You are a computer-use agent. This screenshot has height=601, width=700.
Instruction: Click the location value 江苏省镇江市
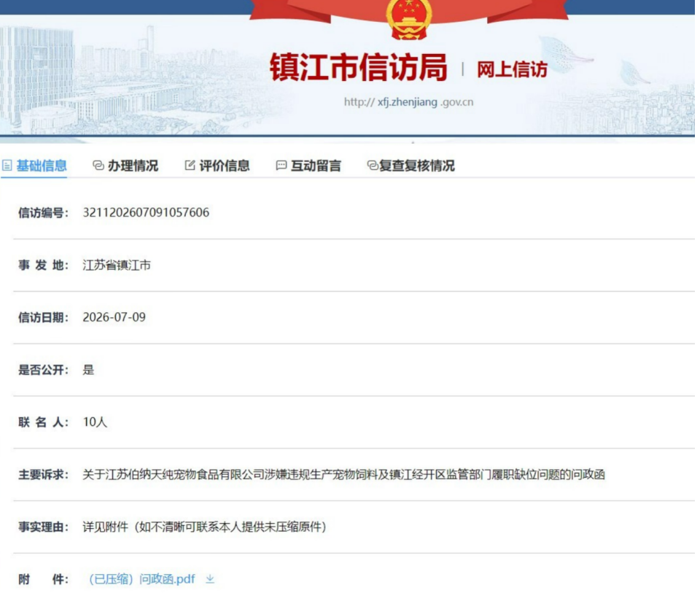[117, 265]
